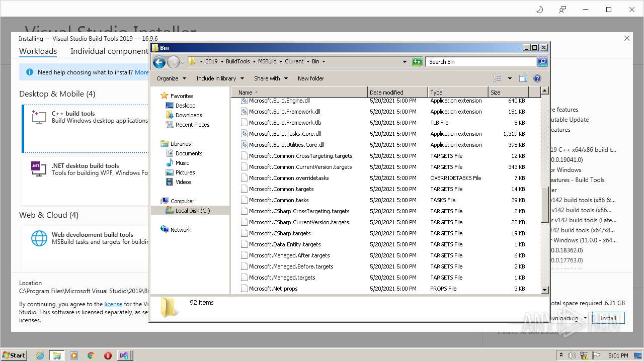This screenshot has width=644, height=362.
Task: Select the Web development build tools globe icon
Action: point(39,238)
